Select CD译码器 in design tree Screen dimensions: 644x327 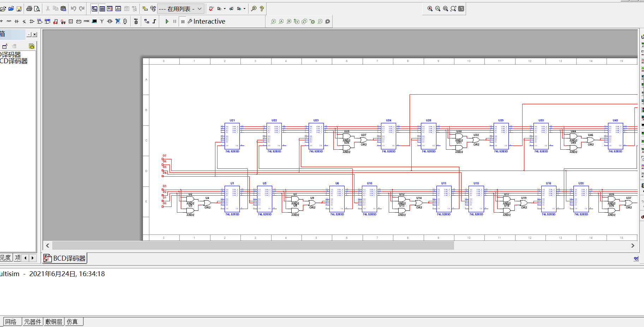pos(14,61)
